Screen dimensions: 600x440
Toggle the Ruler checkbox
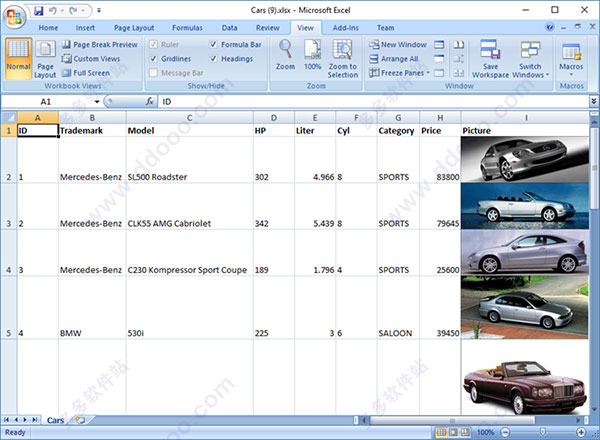pyautogui.click(x=153, y=44)
